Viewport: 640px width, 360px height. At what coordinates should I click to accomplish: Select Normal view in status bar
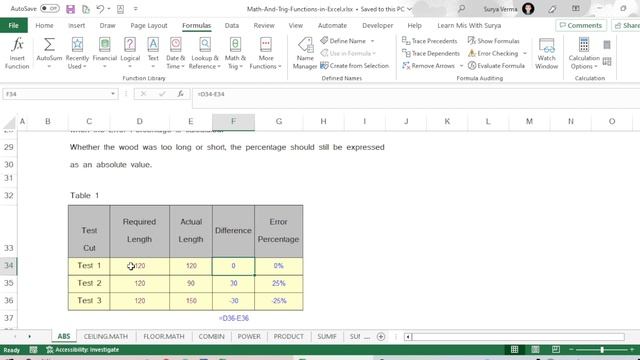click(515, 349)
